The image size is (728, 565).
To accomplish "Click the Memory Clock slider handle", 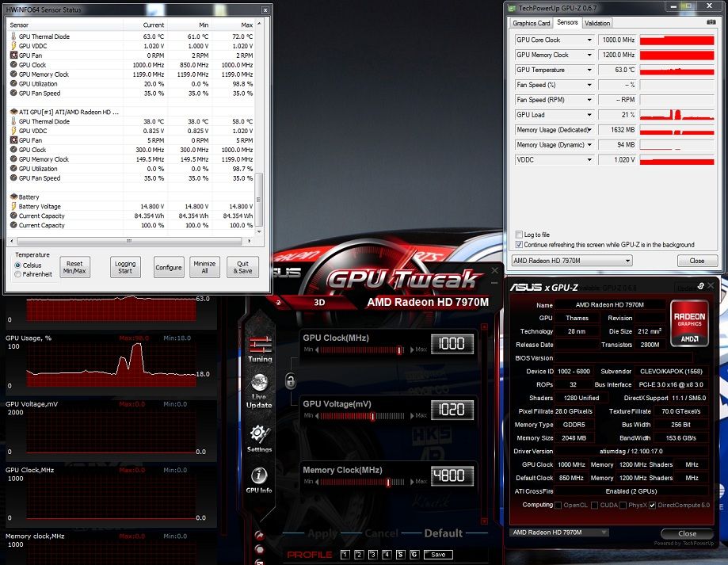I will click(388, 482).
